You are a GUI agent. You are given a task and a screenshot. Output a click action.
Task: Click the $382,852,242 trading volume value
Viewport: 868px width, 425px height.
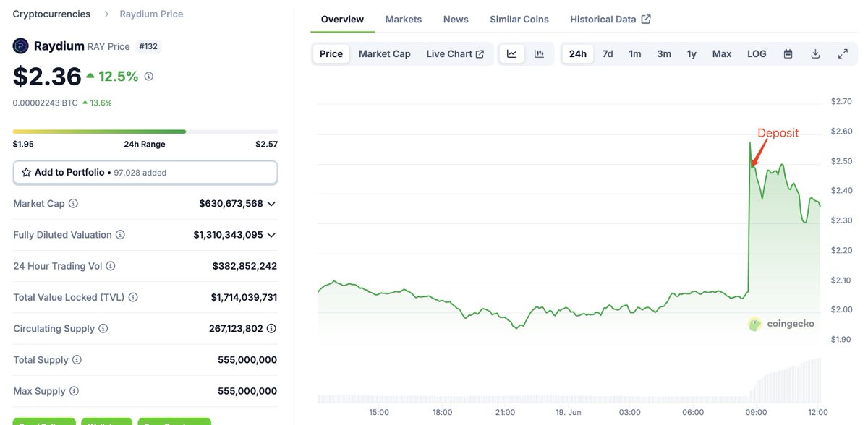coord(244,266)
